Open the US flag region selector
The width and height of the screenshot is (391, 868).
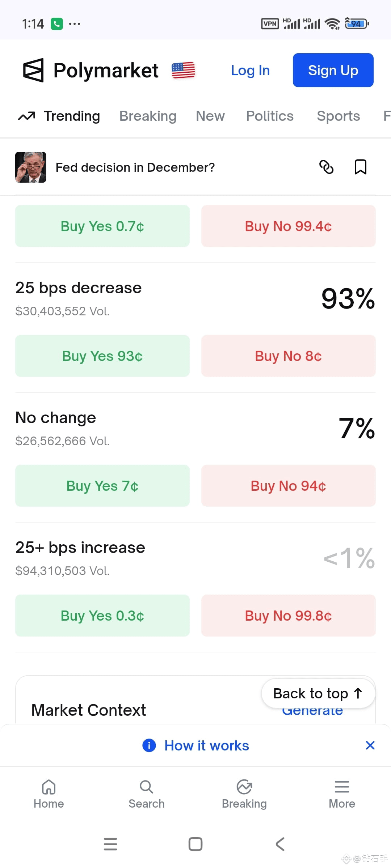point(183,70)
